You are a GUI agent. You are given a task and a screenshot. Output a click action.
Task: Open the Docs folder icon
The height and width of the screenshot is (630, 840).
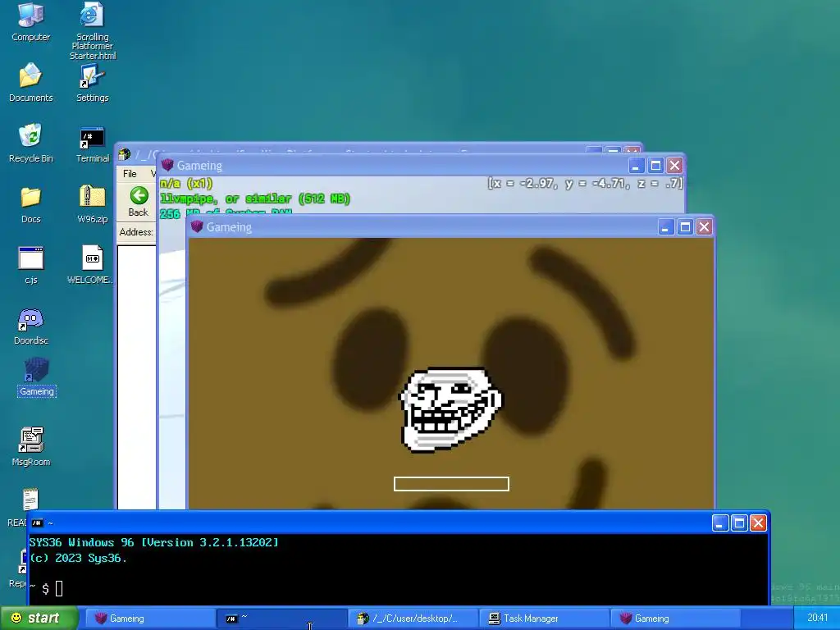(30, 205)
